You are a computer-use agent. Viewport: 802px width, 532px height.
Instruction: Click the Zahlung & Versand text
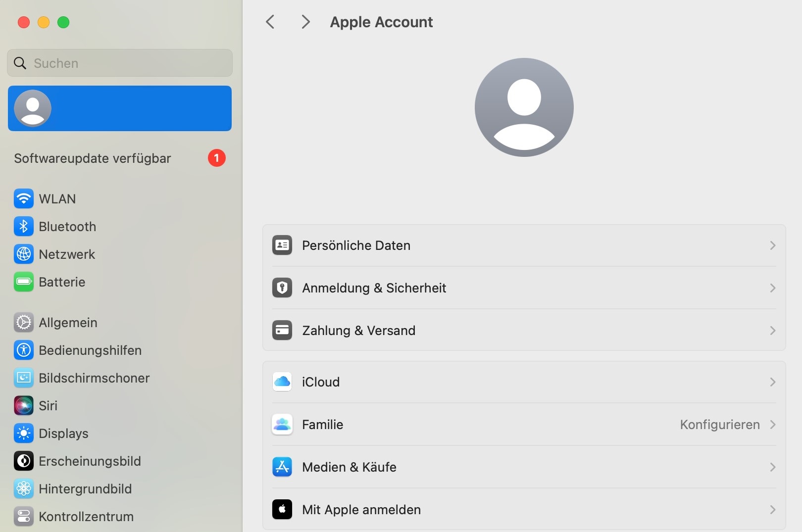pos(358,331)
